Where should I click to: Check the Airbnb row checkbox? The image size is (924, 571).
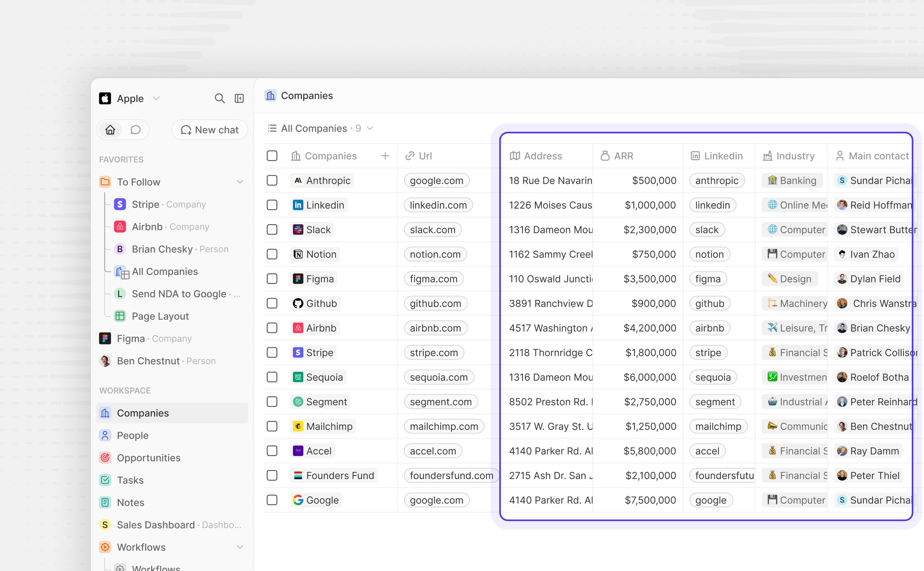click(x=272, y=328)
